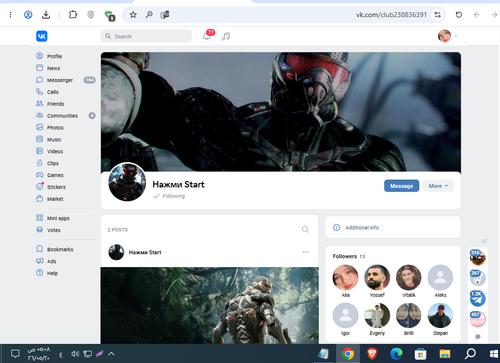Search posts with the wall magnifier icon
Screen dimensions: 500x363
tap(305, 229)
